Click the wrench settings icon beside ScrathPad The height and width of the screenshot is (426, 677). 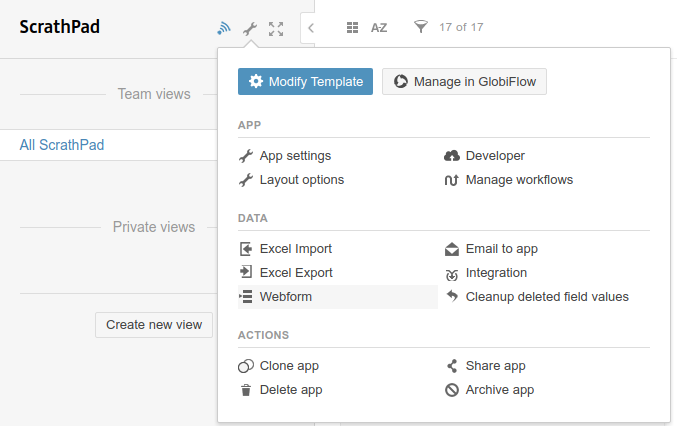(250, 29)
